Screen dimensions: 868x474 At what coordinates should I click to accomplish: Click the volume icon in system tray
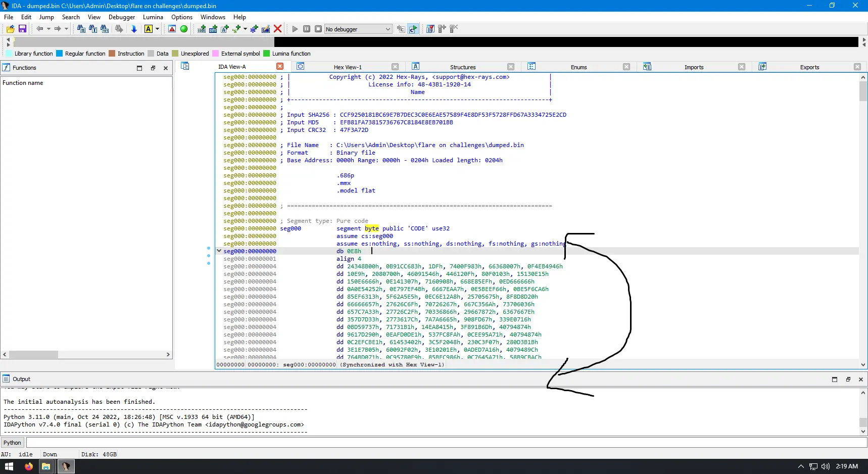click(826, 466)
